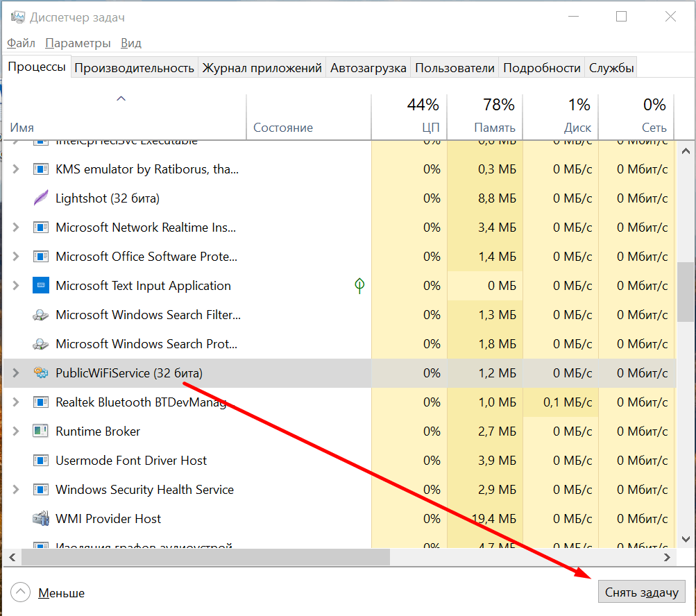Expand the PublicWiFiService process group

tap(16, 373)
